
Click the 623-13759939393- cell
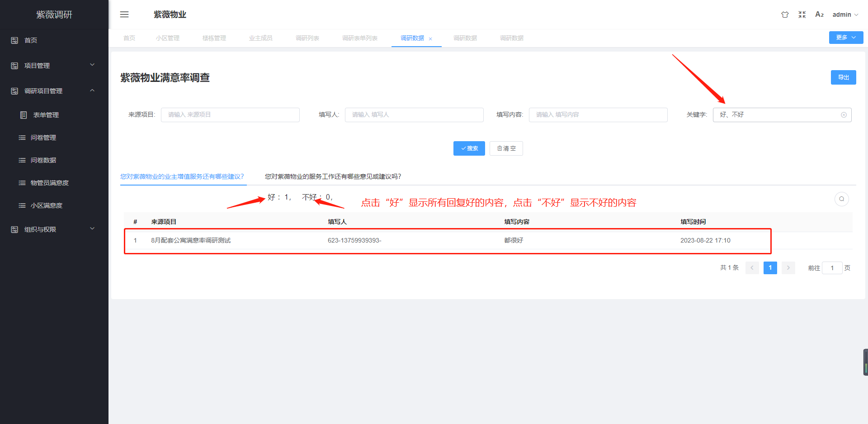(x=354, y=240)
